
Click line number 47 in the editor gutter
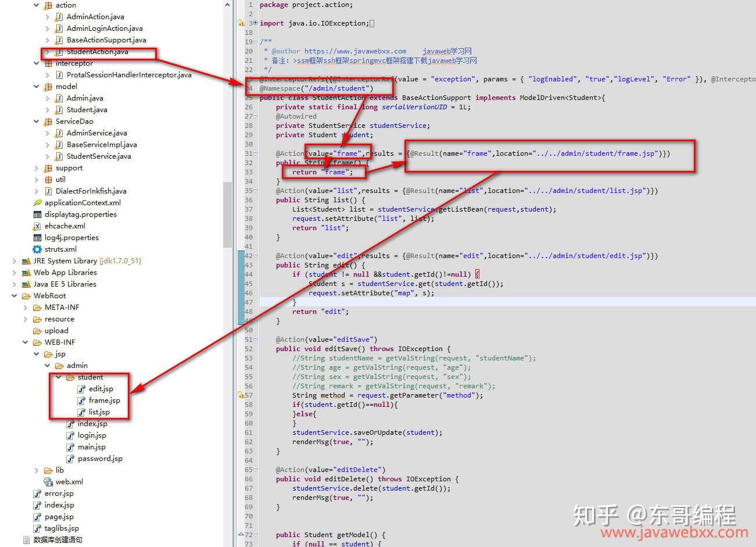tap(249, 302)
